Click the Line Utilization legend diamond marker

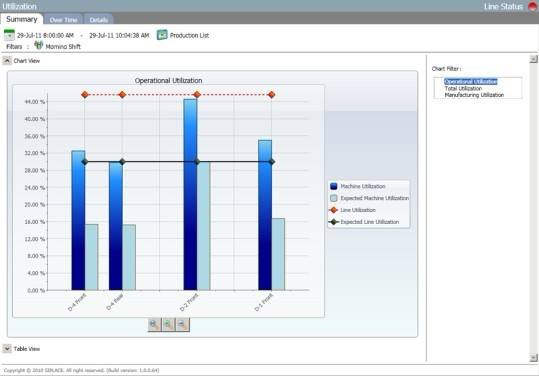[333, 210]
